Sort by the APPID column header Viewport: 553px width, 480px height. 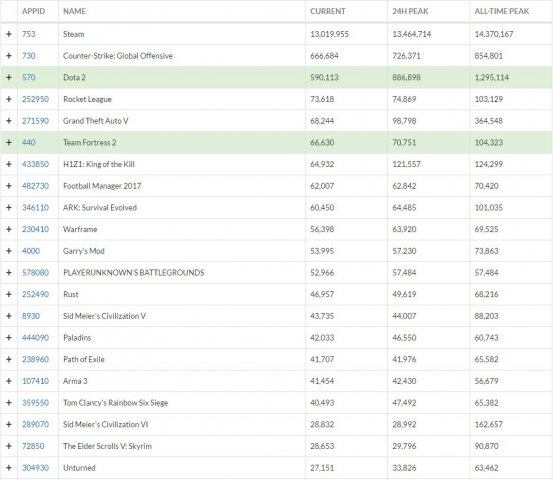point(34,11)
